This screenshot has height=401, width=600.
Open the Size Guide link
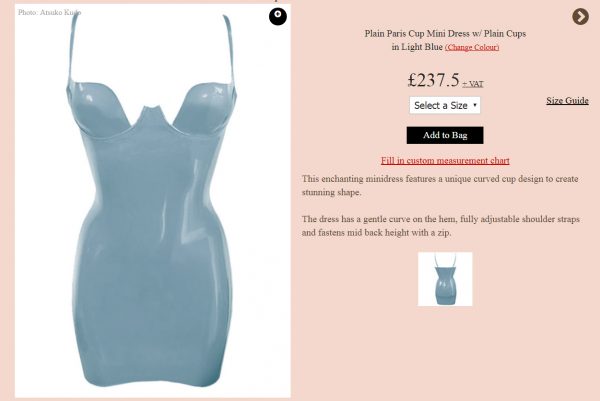click(x=567, y=100)
